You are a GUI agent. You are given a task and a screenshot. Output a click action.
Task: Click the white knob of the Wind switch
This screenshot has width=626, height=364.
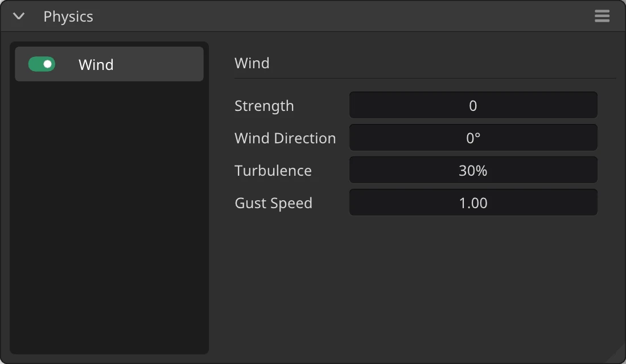(47, 64)
